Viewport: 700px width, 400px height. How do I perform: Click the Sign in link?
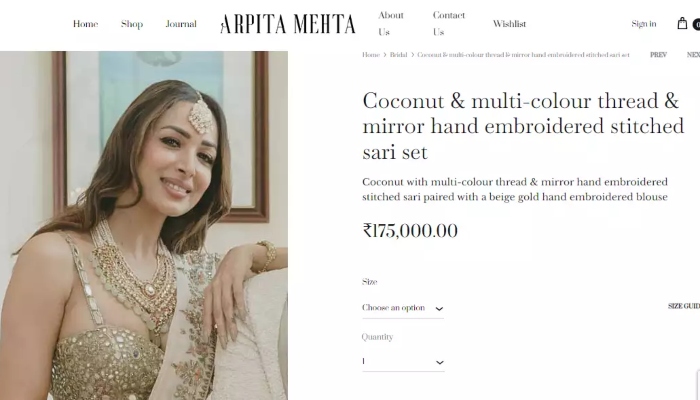point(644,24)
